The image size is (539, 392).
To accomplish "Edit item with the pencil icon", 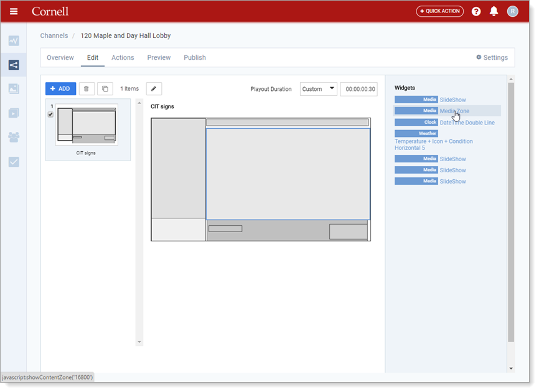I will [154, 88].
